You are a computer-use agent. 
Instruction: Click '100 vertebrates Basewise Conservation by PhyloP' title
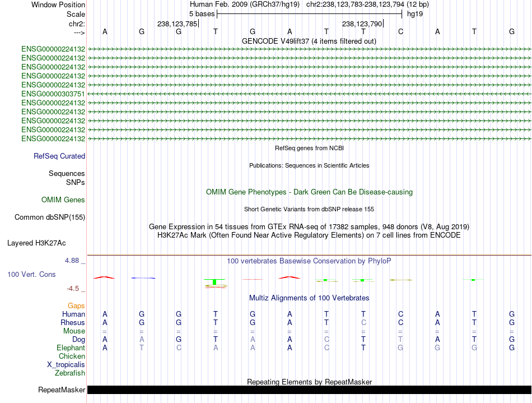tap(309, 261)
